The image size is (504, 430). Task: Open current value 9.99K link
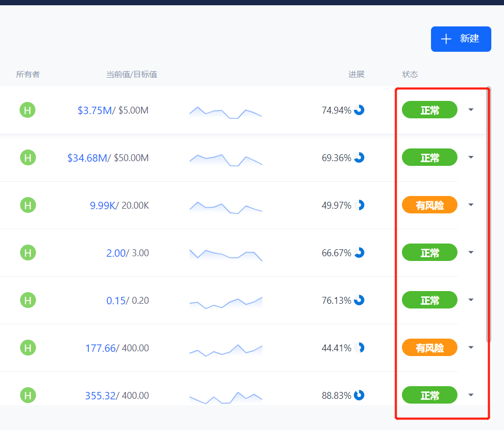pyautogui.click(x=103, y=205)
